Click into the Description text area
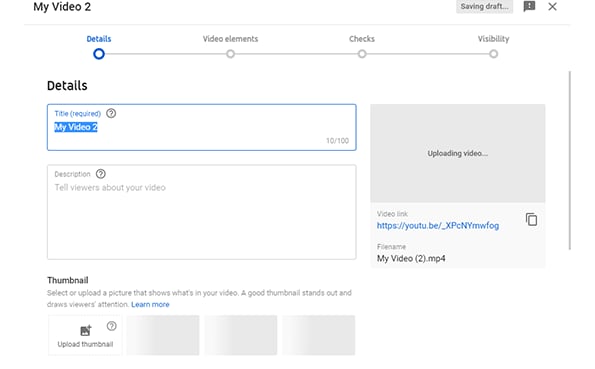595x369 pixels. coord(201,212)
